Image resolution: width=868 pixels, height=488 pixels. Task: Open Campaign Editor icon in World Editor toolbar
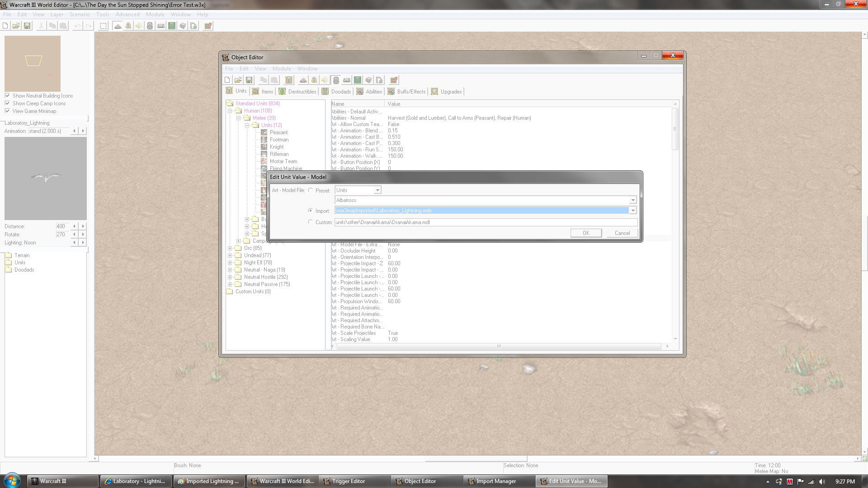click(x=161, y=26)
